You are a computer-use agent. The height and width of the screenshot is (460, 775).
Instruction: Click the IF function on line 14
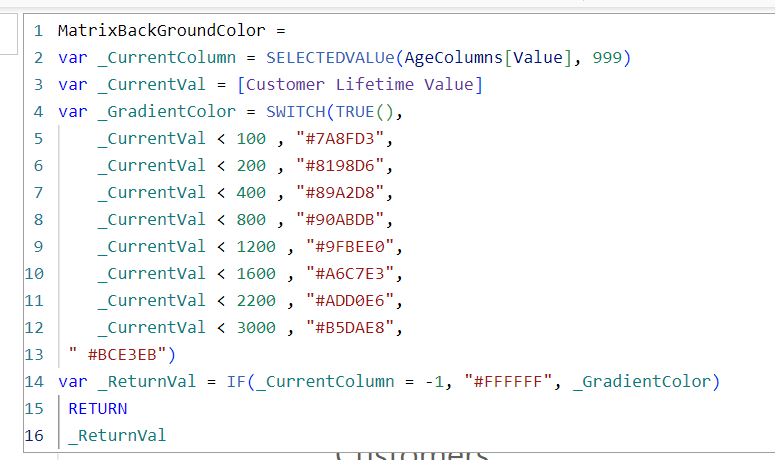[236, 381]
